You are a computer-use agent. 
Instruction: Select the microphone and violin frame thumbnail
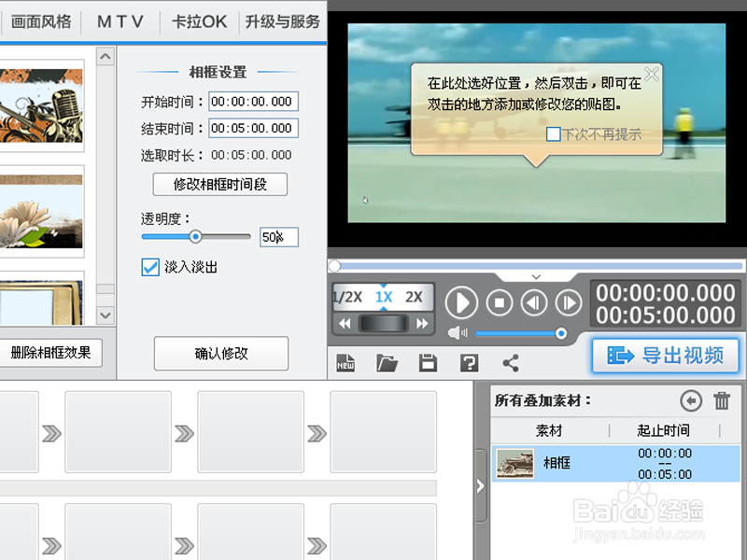41,105
